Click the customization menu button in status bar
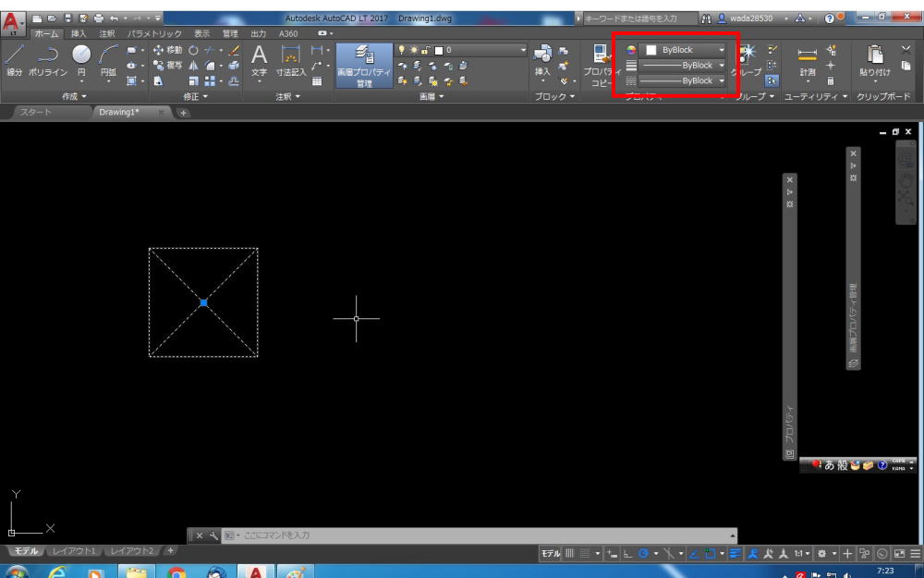The height and width of the screenshot is (578, 924). (915, 553)
